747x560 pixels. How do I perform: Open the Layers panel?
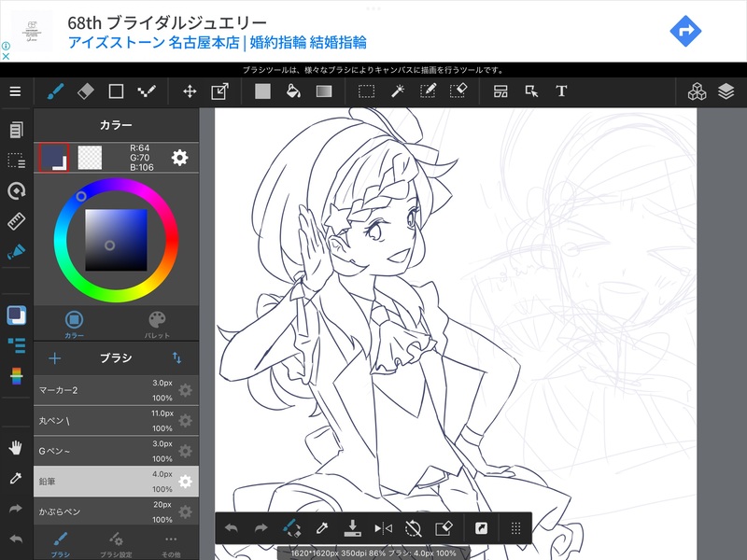[x=726, y=91]
